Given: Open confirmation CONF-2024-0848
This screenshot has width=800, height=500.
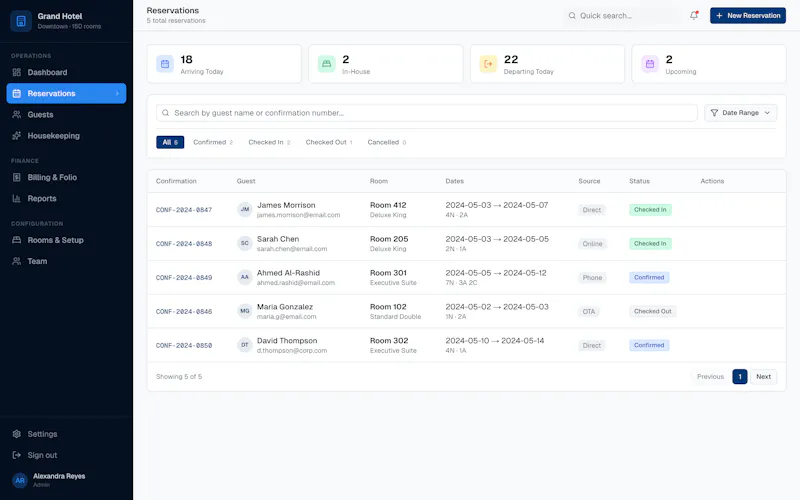Looking at the screenshot, I should click(184, 244).
